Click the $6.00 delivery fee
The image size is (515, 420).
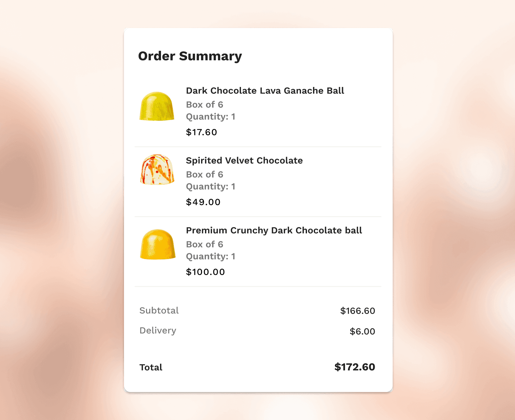[x=362, y=332]
